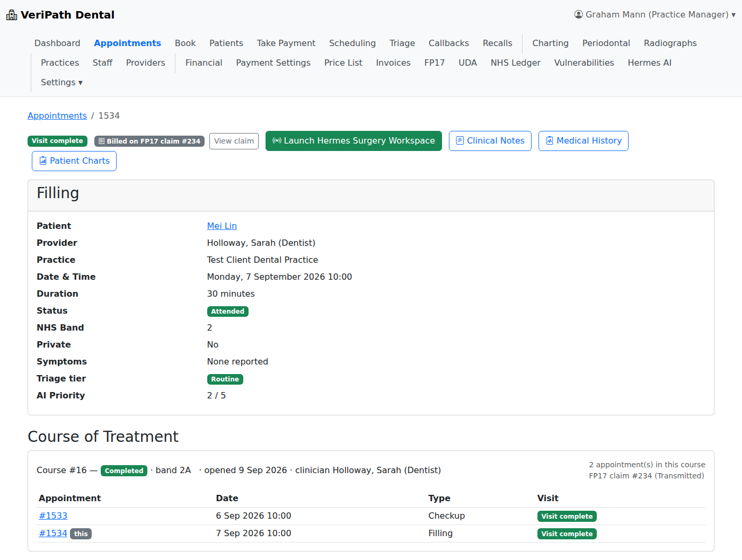Click the broadcast icon in Launch Hermes button
The width and height of the screenshot is (742, 560).
[x=277, y=140]
